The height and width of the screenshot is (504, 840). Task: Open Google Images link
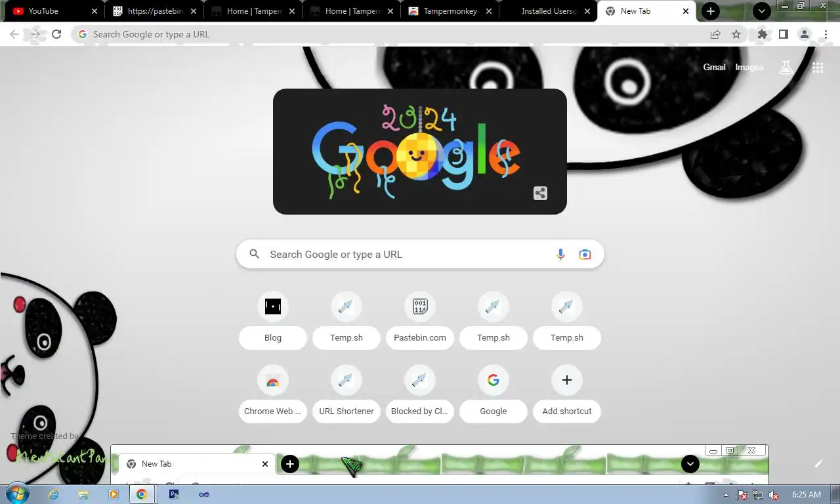click(x=749, y=67)
